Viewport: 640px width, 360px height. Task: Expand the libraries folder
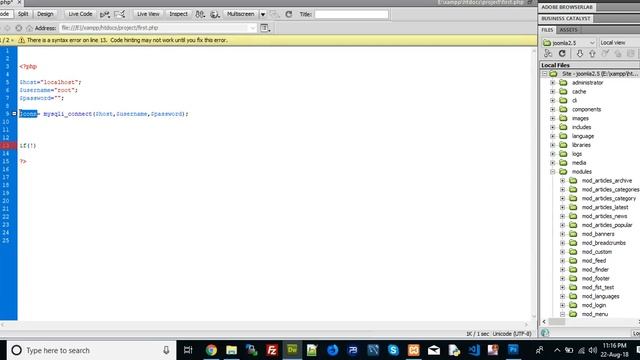[x=553, y=145]
